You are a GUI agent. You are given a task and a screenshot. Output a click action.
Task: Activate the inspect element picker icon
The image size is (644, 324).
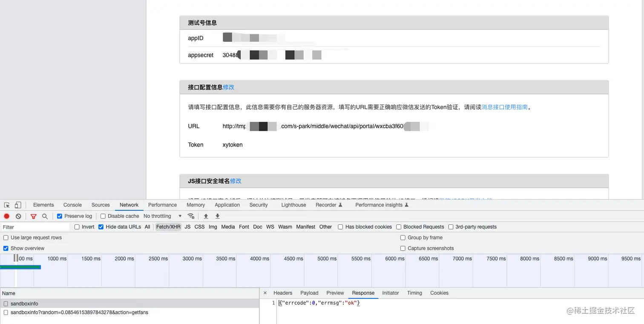pos(7,205)
